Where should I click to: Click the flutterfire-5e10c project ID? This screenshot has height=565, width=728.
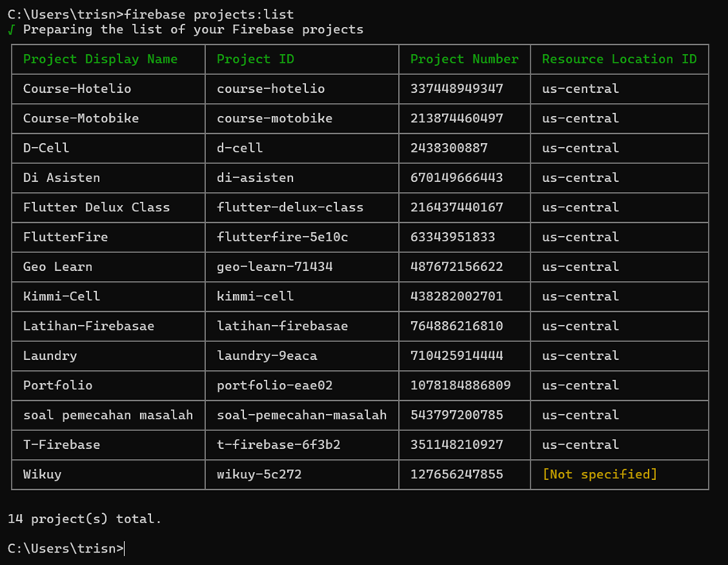pos(282,237)
